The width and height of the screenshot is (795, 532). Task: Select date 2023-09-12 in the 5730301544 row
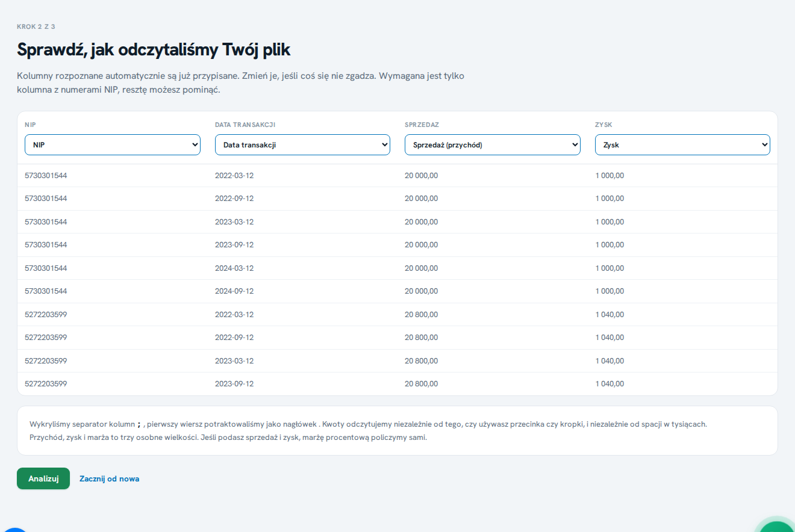click(x=234, y=245)
